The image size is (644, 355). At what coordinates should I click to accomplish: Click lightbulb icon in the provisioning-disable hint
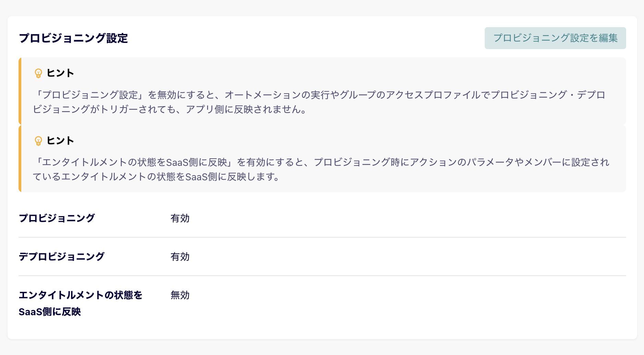pyautogui.click(x=38, y=73)
